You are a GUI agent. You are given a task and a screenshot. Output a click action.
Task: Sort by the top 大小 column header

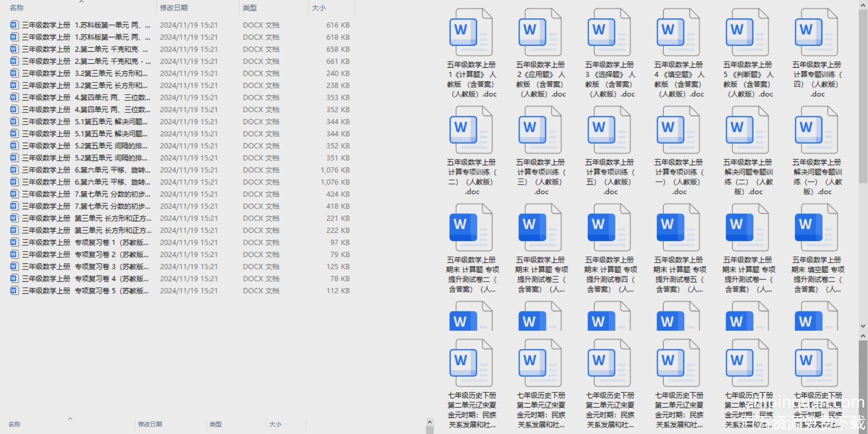click(x=319, y=8)
